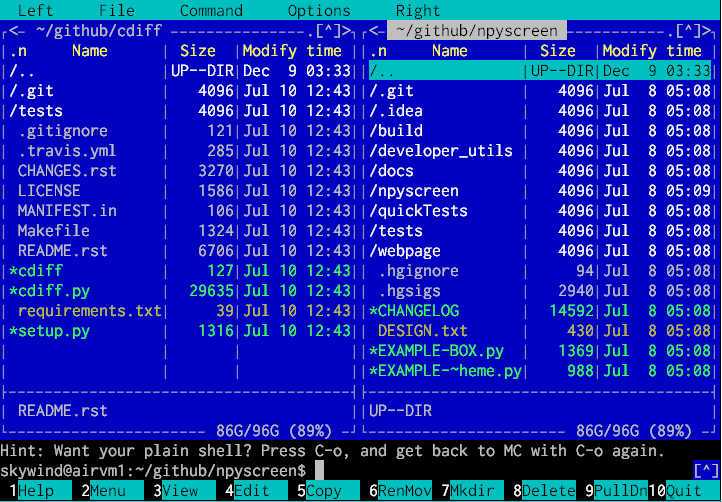The image size is (722, 502).
Task: Select CHANGES.rst file
Action: pos(180,171)
